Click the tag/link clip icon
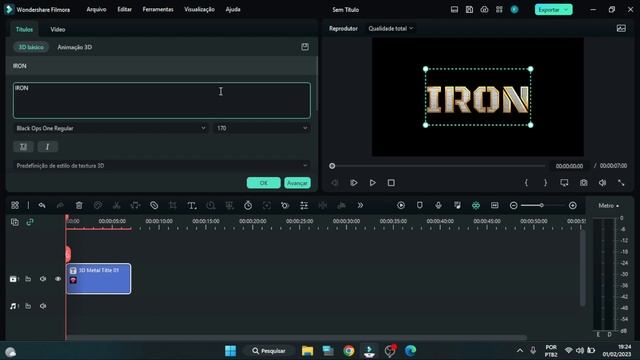 point(154,205)
